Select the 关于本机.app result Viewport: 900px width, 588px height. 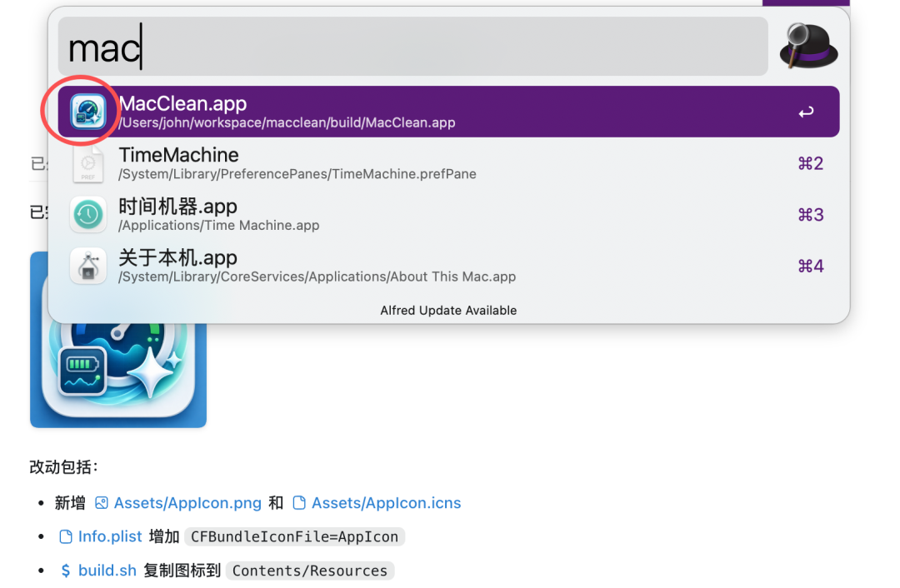pyautogui.click(x=448, y=266)
